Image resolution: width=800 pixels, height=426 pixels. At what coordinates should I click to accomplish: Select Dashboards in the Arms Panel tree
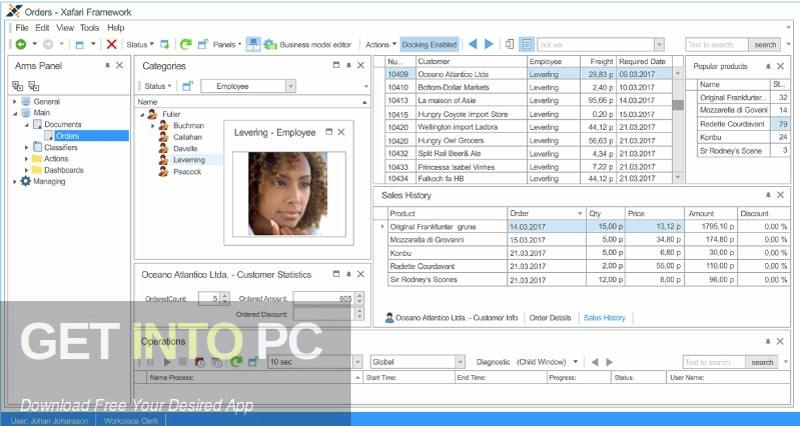pyautogui.click(x=64, y=170)
